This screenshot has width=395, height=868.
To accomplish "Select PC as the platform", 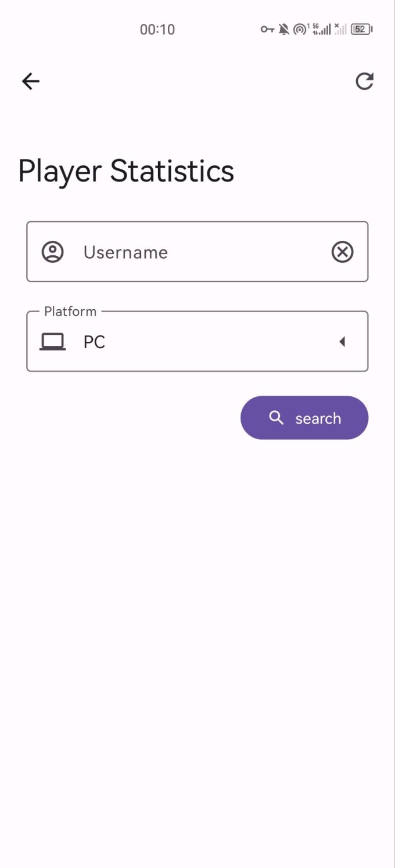I will 96,341.
